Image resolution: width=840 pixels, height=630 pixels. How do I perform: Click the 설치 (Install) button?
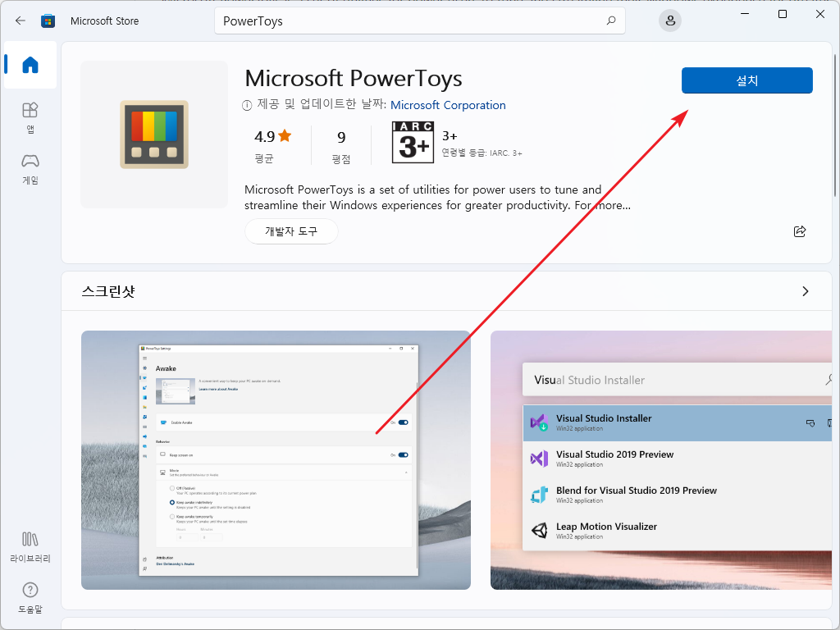tap(746, 80)
